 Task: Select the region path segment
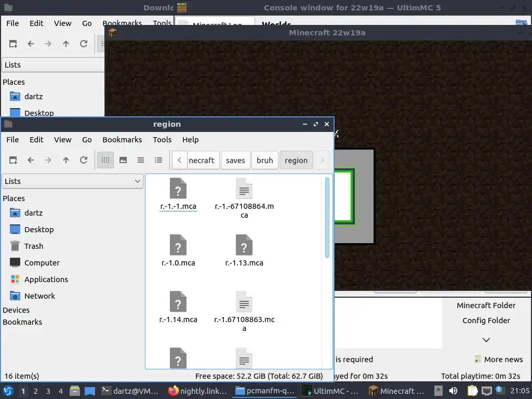(296, 160)
